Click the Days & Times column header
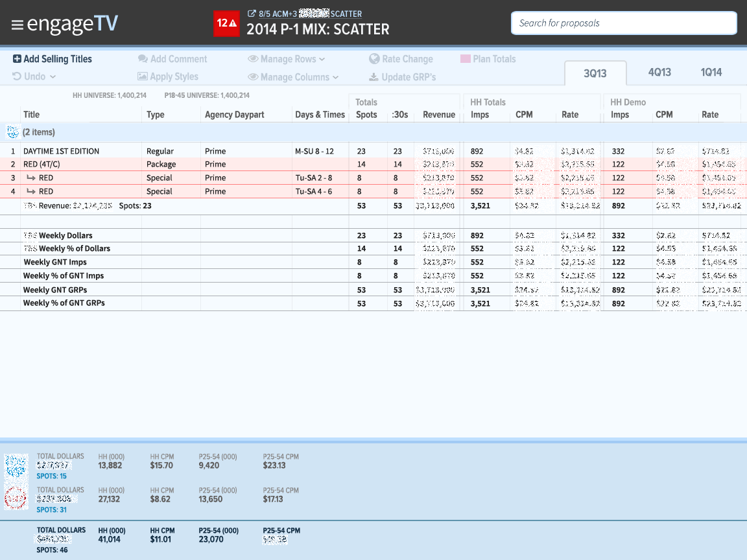 coord(320,115)
